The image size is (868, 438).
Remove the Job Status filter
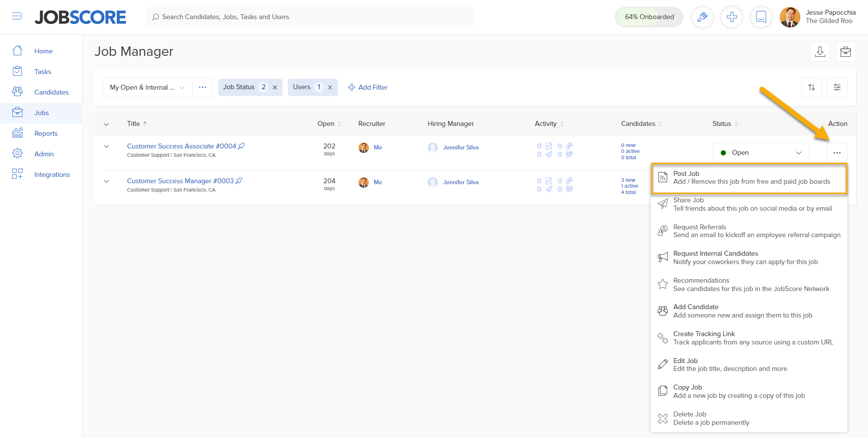[x=275, y=87]
